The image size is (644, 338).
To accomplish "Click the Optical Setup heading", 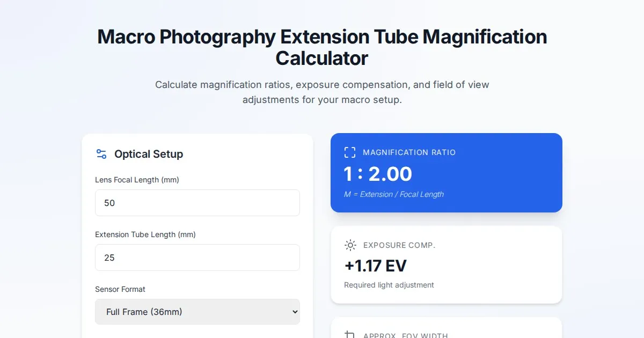I will pyautogui.click(x=149, y=154).
